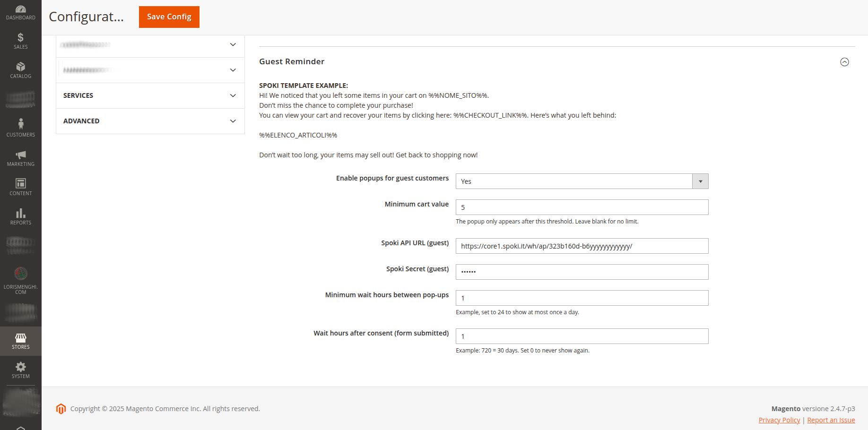This screenshot has height=430, width=868.
Task: Click the Magento logo in footer
Action: (x=61, y=409)
